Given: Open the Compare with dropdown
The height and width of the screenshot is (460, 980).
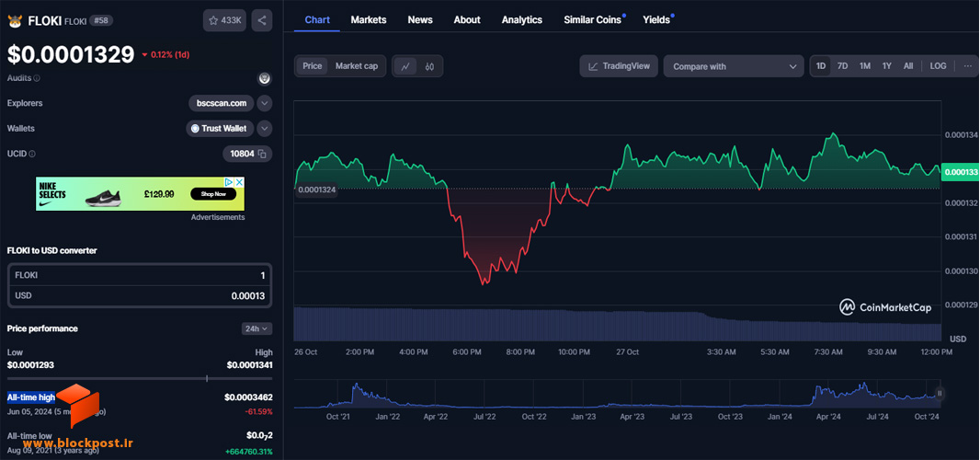Looking at the screenshot, I should (x=734, y=66).
